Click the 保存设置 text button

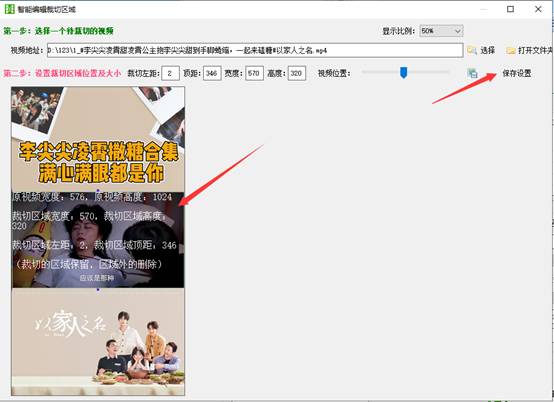pyautogui.click(x=517, y=73)
